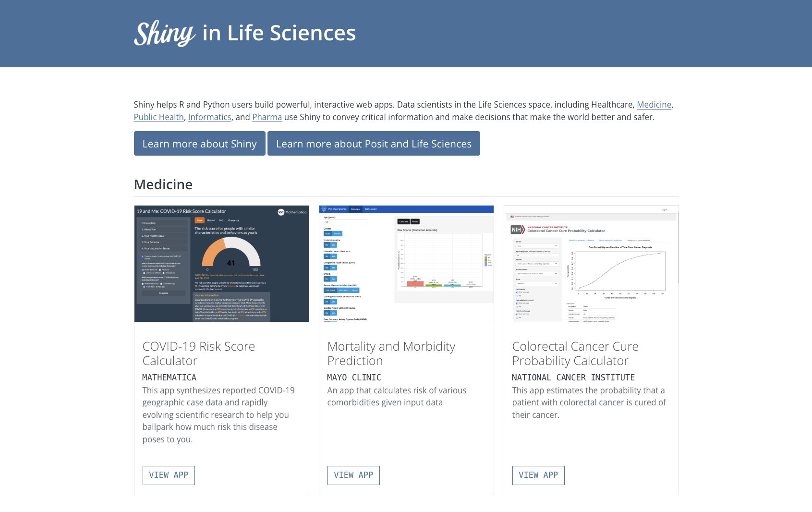Click the Mathematica logo in COVID thumbnail
812x512 pixels.
(x=292, y=212)
